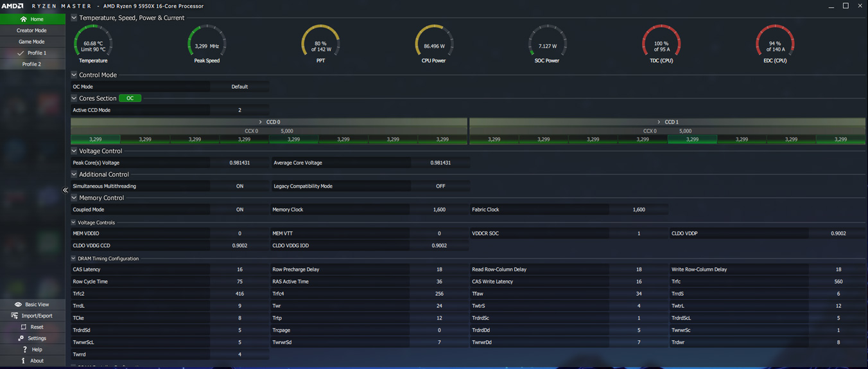Viewport: 868px width, 369px height.
Task: Switch to Creator Mode profile
Action: click(x=32, y=30)
